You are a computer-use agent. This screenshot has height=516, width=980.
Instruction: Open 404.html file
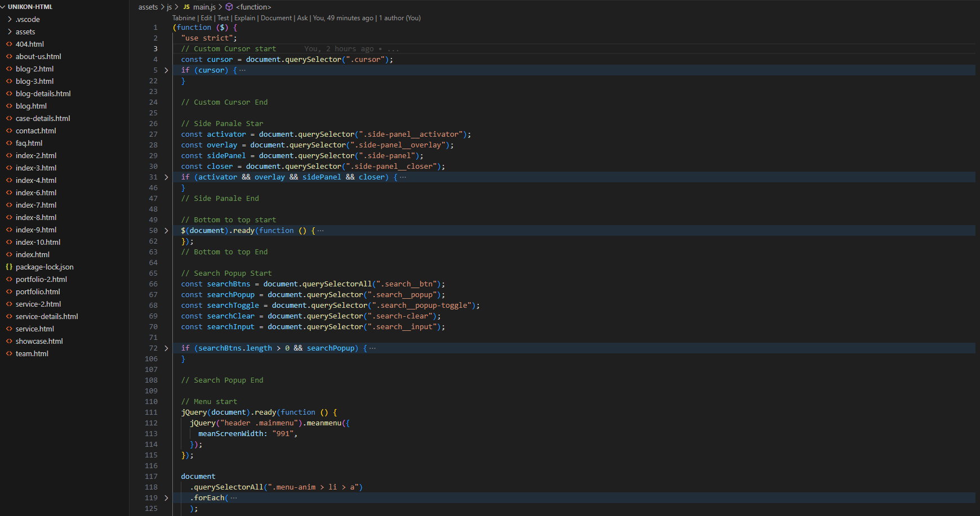pos(30,44)
